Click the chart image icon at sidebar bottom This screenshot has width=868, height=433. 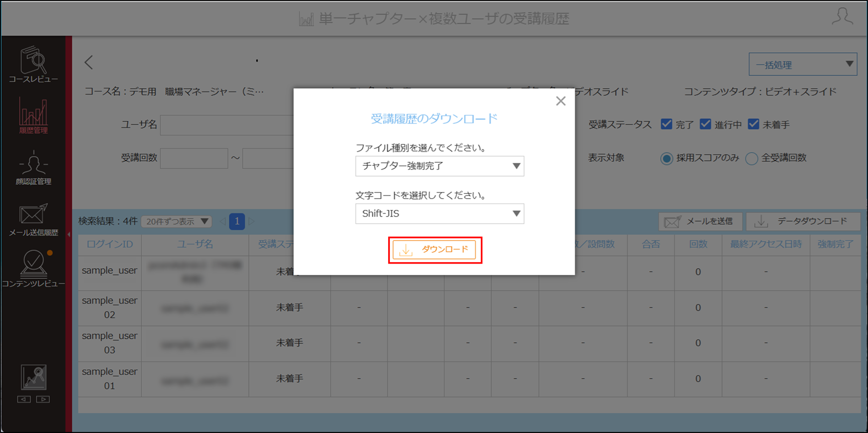pos(34,377)
